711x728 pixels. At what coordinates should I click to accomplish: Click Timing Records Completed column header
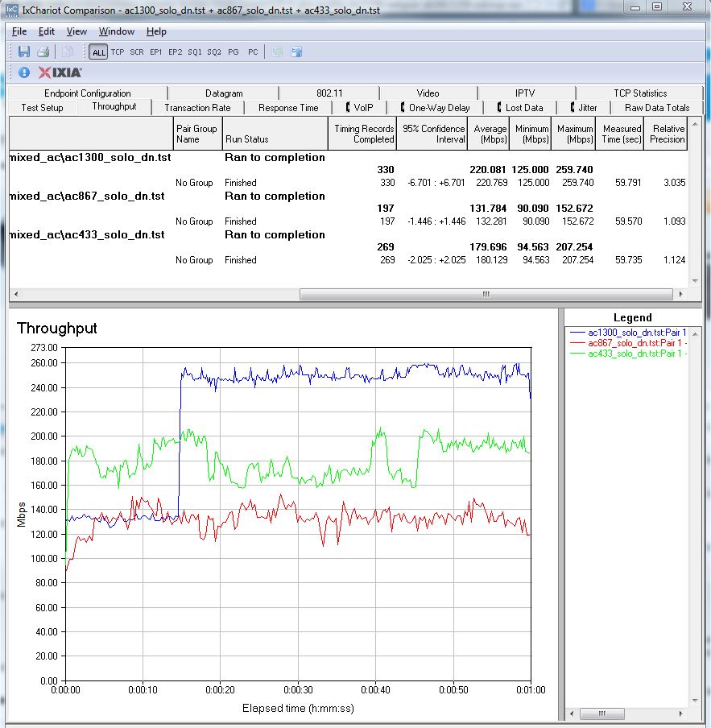point(362,134)
